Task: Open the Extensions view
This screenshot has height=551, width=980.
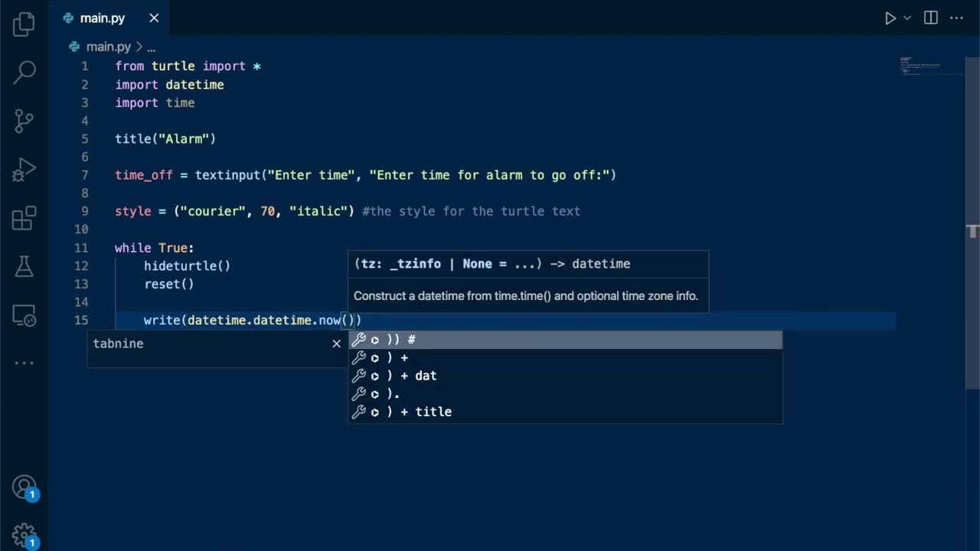Action: click(x=24, y=218)
